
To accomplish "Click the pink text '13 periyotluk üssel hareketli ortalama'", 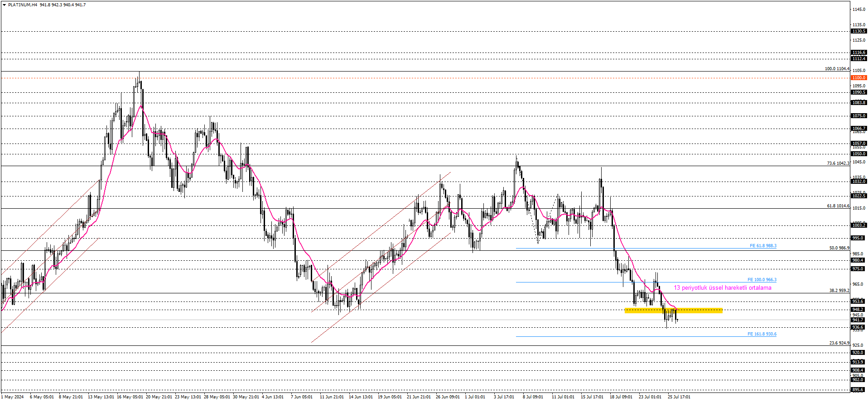I will click(x=723, y=288).
